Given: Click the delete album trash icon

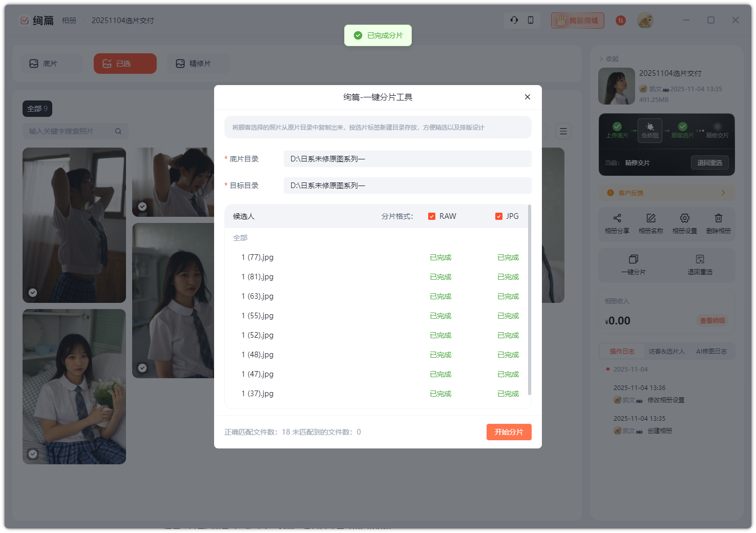Looking at the screenshot, I should [718, 218].
